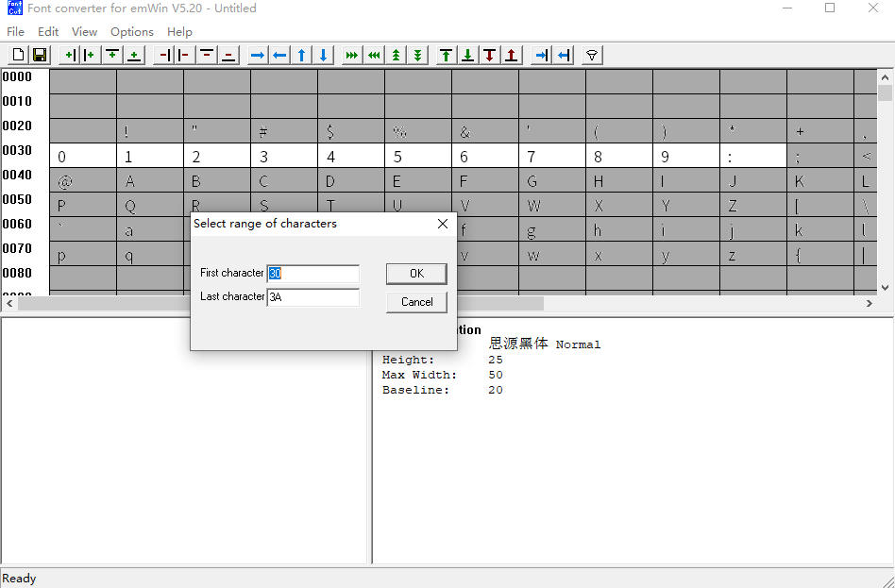Click the Save floppy disk icon
This screenshot has height=588, width=895.
coord(40,55)
